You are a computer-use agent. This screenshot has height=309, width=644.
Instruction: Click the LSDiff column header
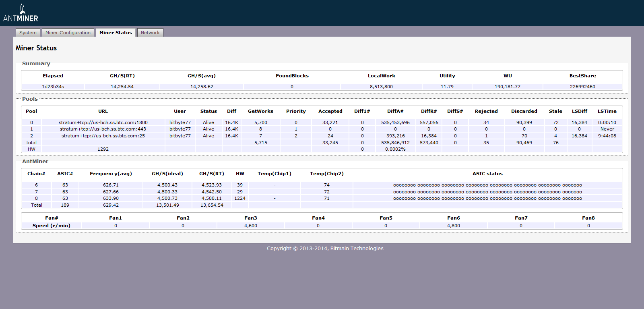[580, 111]
